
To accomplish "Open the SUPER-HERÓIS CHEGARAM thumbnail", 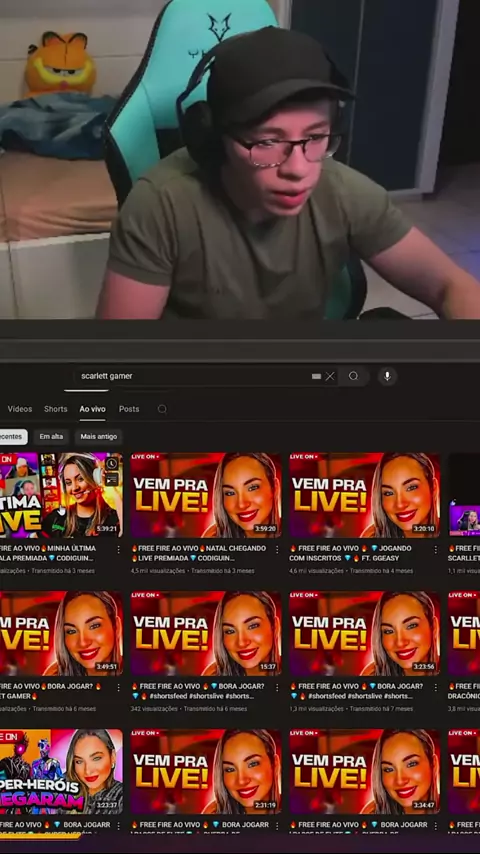I will 61,772.
